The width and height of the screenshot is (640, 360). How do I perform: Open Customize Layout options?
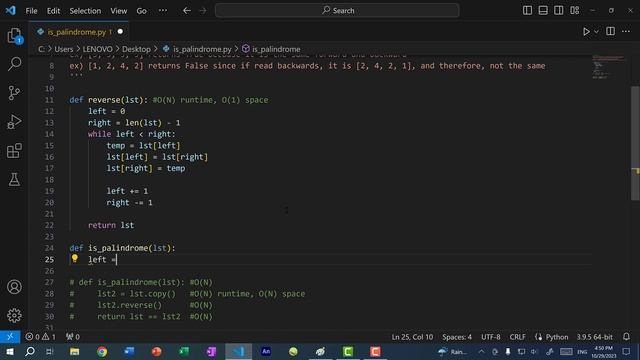coord(575,10)
